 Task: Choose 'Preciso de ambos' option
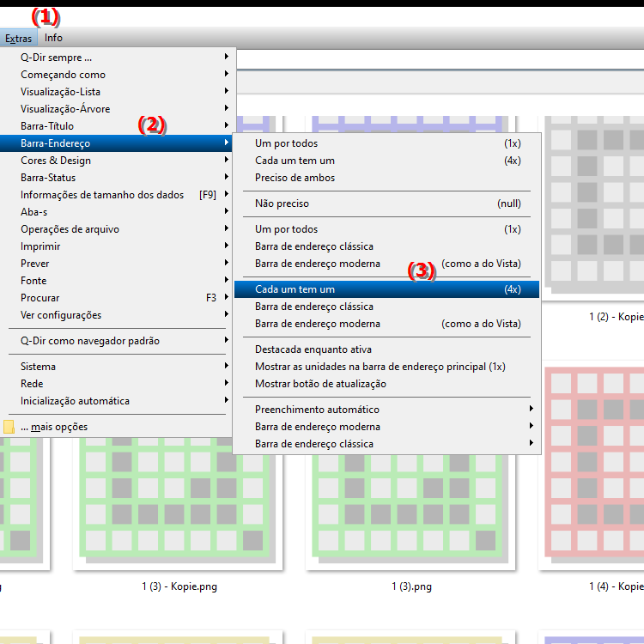386,178
